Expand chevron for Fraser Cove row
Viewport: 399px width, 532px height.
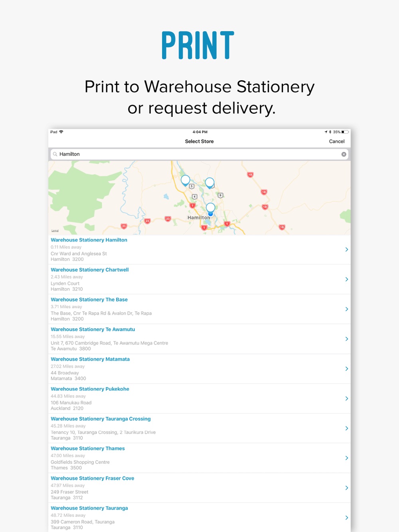[x=347, y=488]
